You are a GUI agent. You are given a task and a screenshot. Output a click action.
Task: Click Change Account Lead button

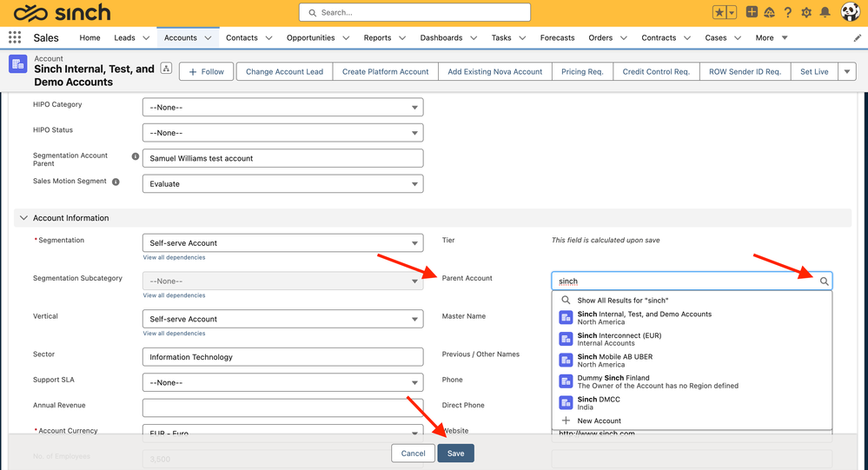click(x=284, y=71)
